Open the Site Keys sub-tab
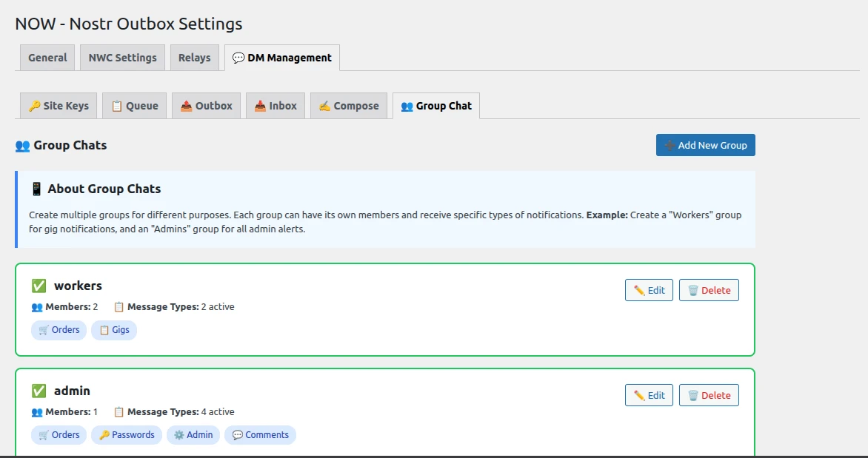The image size is (868, 458). [x=59, y=106]
